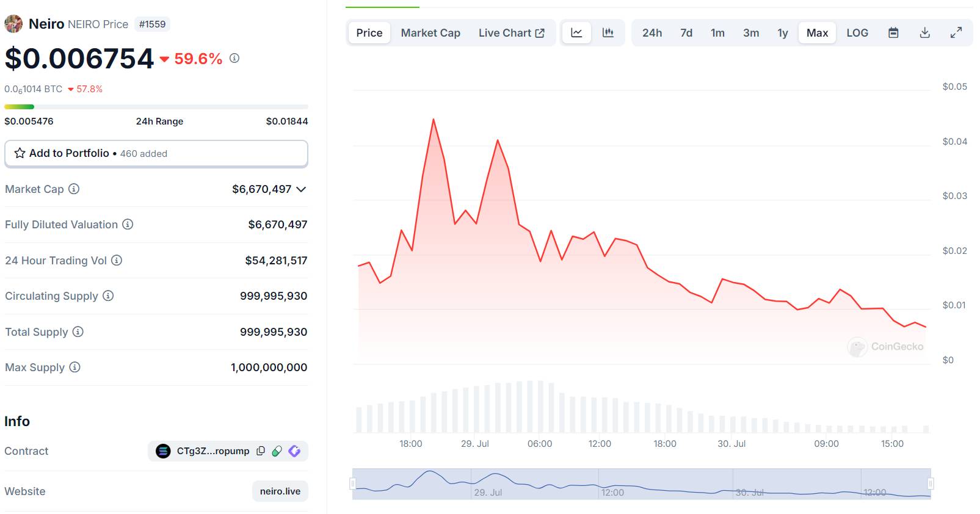Viewport: 980px width, 514px height.
Task: Set chart range to 1m
Action: [x=718, y=33]
